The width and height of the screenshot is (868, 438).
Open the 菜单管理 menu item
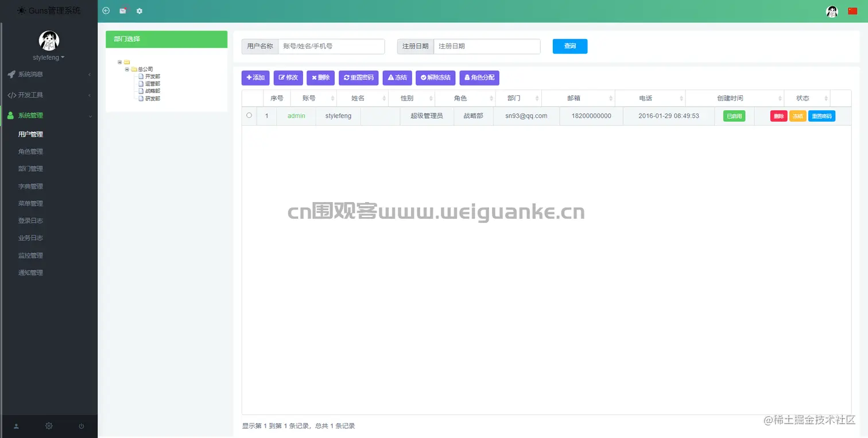tap(30, 203)
